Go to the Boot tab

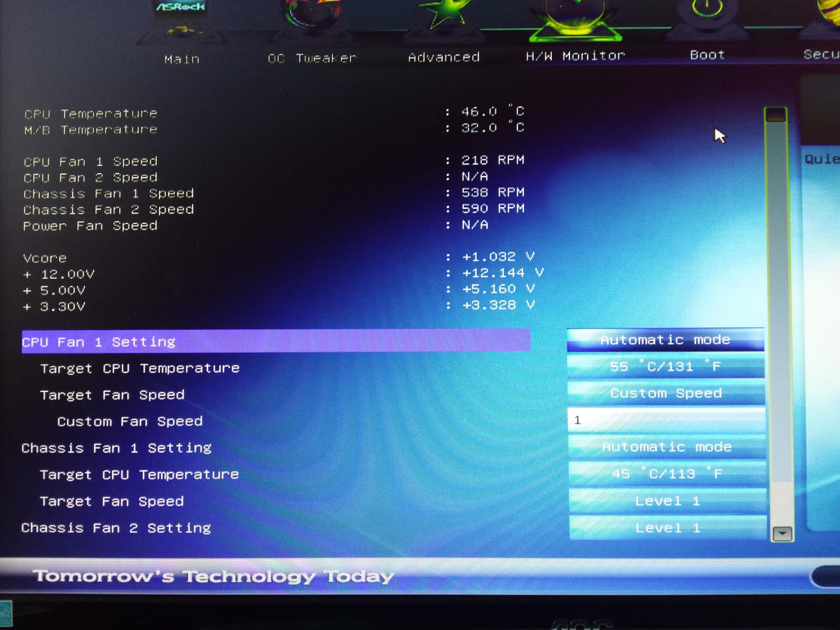pos(707,55)
